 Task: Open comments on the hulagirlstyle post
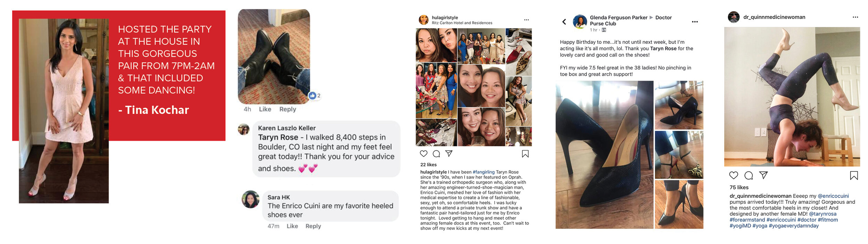tap(436, 154)
